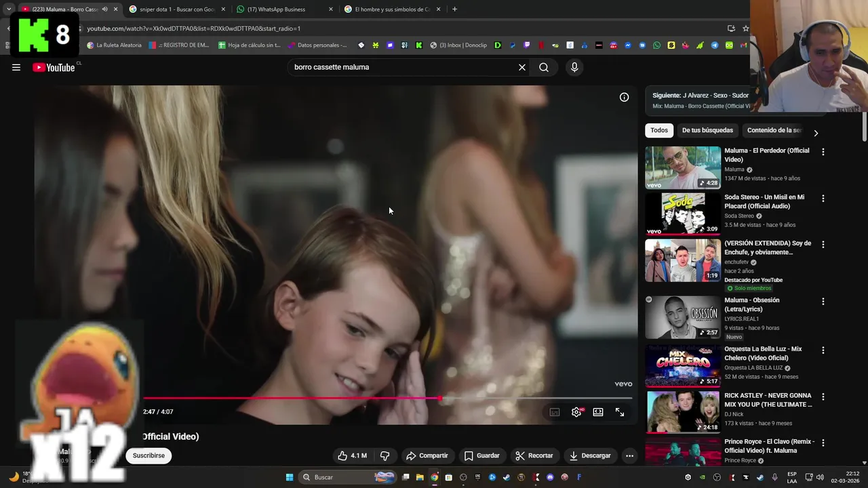Open the WhatsApp bookmark icon
This screenshot has height=488, width=868.
656,45
